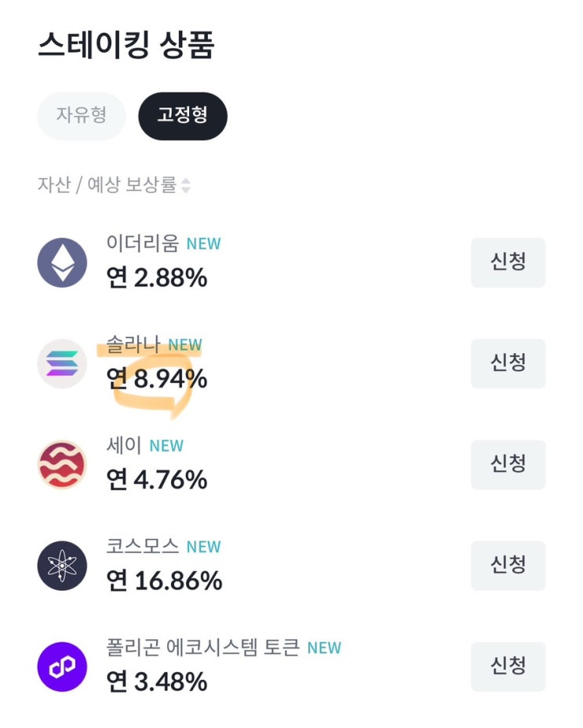Tap 신청 for 폴리곤 에코시스템 토큰

508,667
